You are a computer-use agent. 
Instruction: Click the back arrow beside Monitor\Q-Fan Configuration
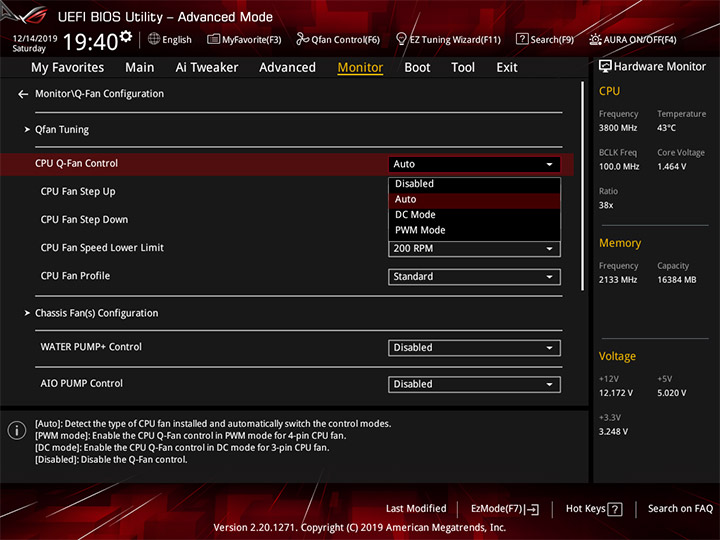point(23,94)
